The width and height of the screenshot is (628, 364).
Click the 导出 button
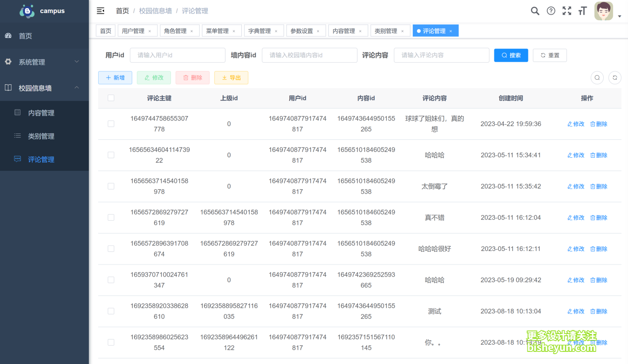(231, 78)
